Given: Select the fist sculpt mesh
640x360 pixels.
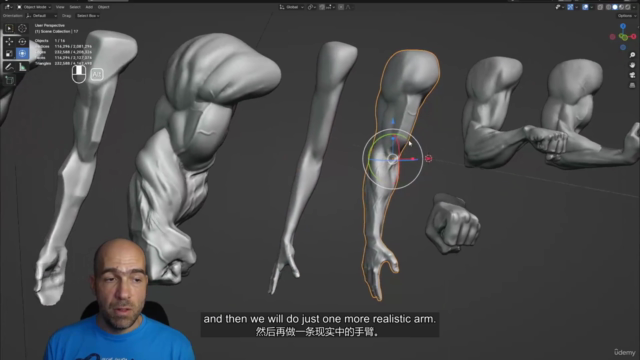Looking at the screenshot, I should (x=452, y=224).
